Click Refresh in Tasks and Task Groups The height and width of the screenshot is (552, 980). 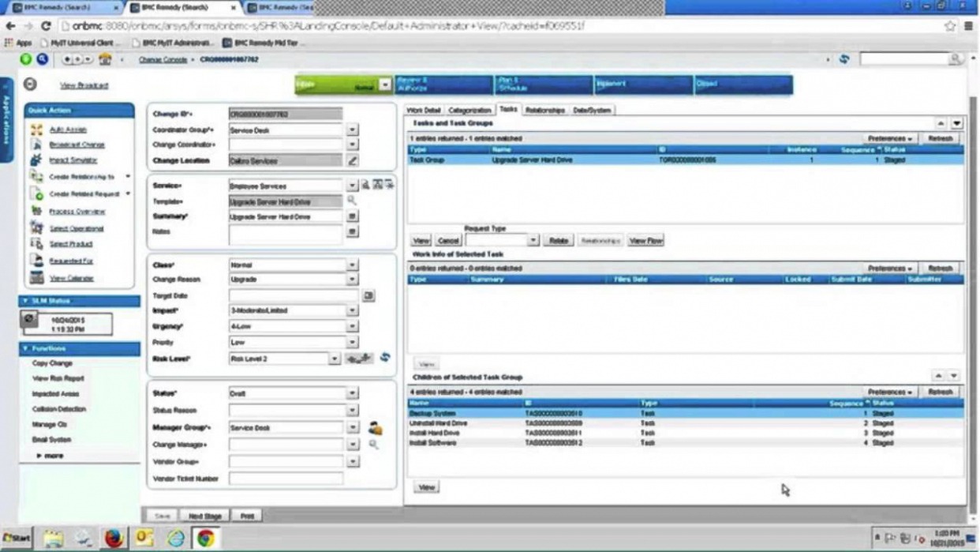(941, 138)
